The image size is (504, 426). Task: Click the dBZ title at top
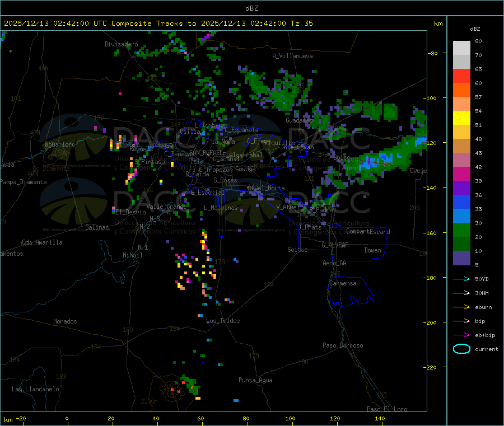click(251, 8)
